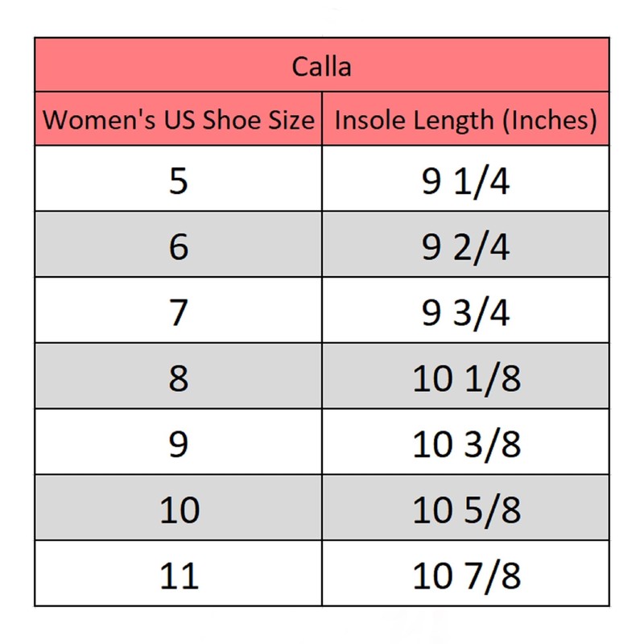Select the 10 1/8 insole length cell
Viewport: 644px width, 644px height.
[x=465, y=378]
